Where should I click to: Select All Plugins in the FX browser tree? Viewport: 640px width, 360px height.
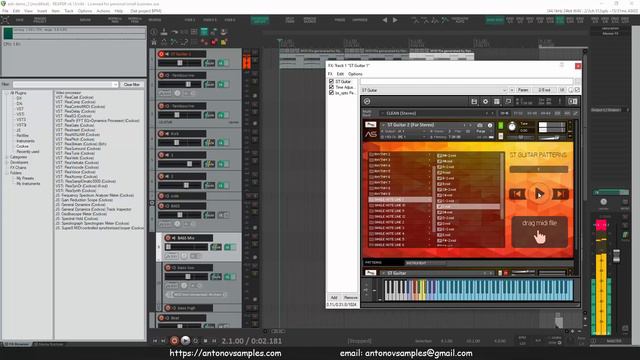(x=18, y=93)
